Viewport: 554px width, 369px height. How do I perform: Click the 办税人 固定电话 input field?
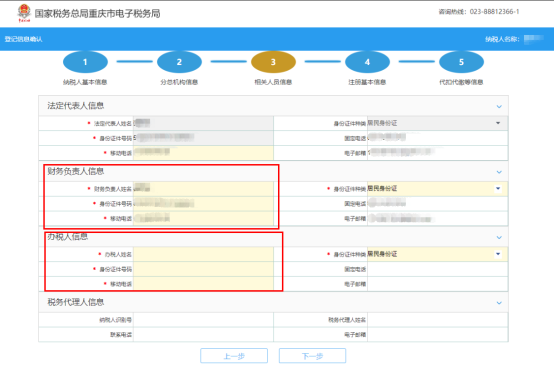tap(437, 269)
